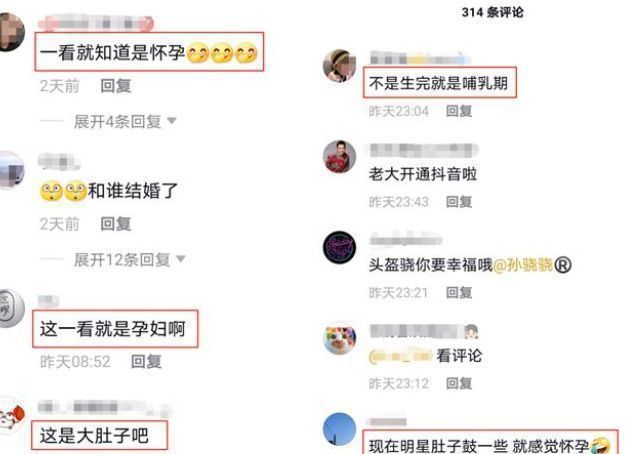Click the mentioned username before 看评论
The image size is (628, 454).
point(400,356)
